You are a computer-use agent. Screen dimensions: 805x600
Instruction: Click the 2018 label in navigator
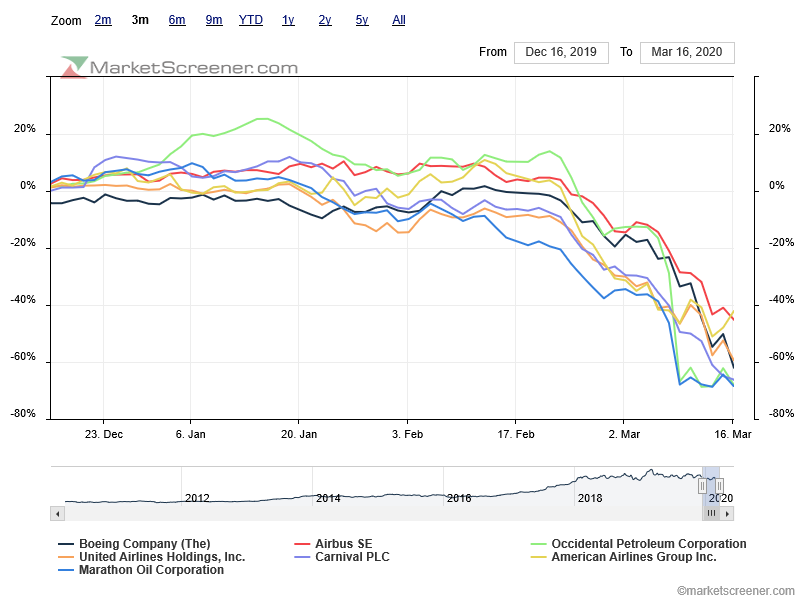pyautogui.click(x=590, y=498)
